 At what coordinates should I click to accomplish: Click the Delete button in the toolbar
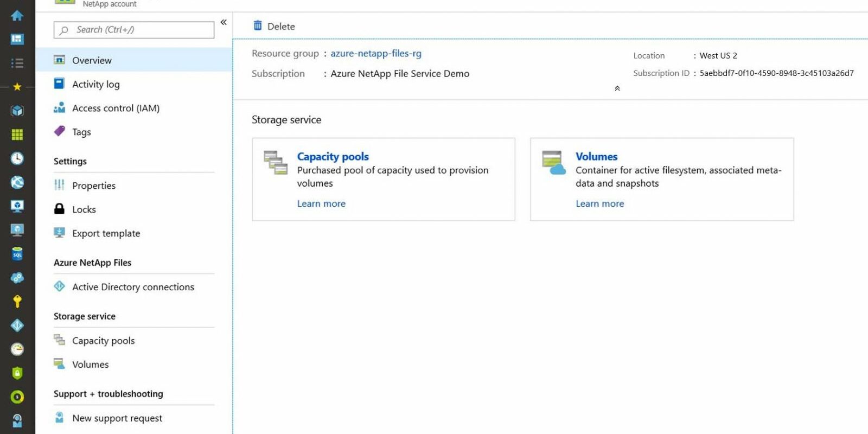[275, 26]
